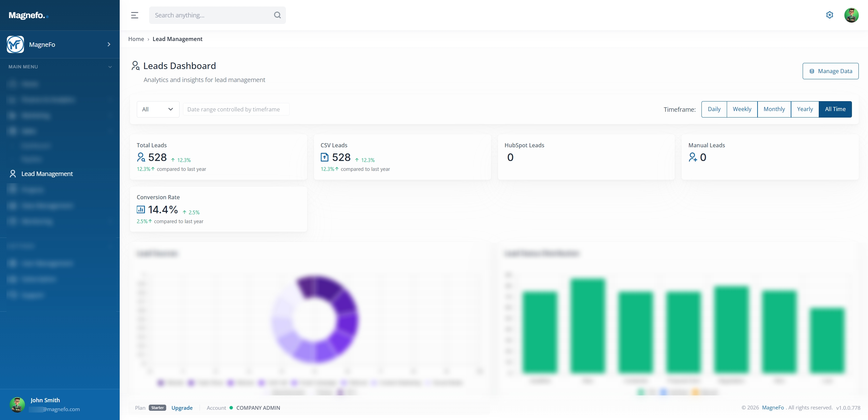
Task: Toggle the sidebar collapse hamburger icon
Action: [134, 15]
